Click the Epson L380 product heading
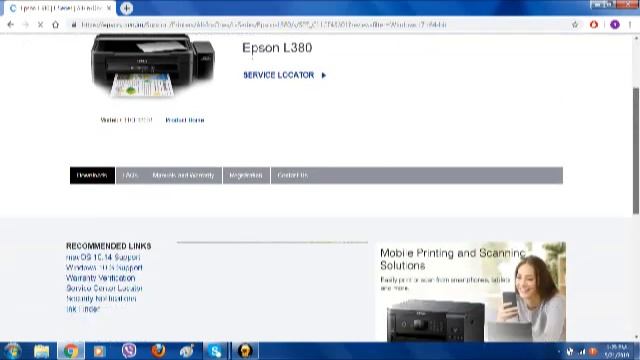 277,48
